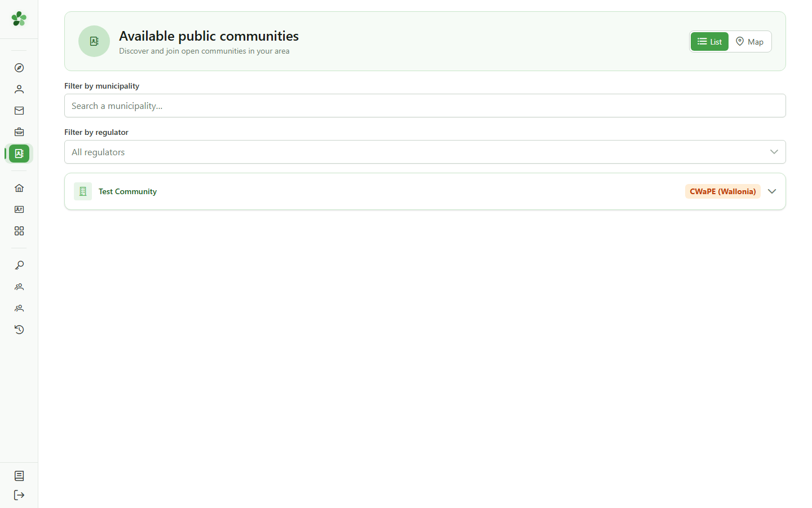The height and width of the screenshot is (508, 812).
Task: Open the key icon in sidebar
Action: coord(19,265)
